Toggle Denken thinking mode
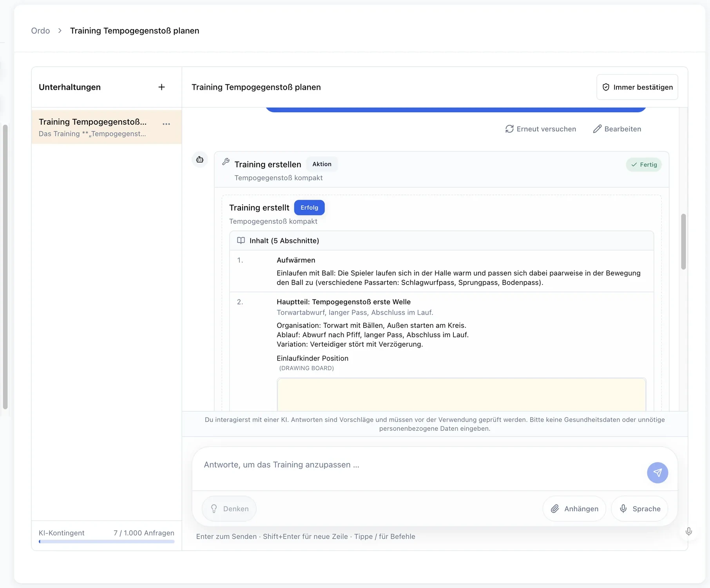This screenshot has height=588, width=710. coord(229,508)
